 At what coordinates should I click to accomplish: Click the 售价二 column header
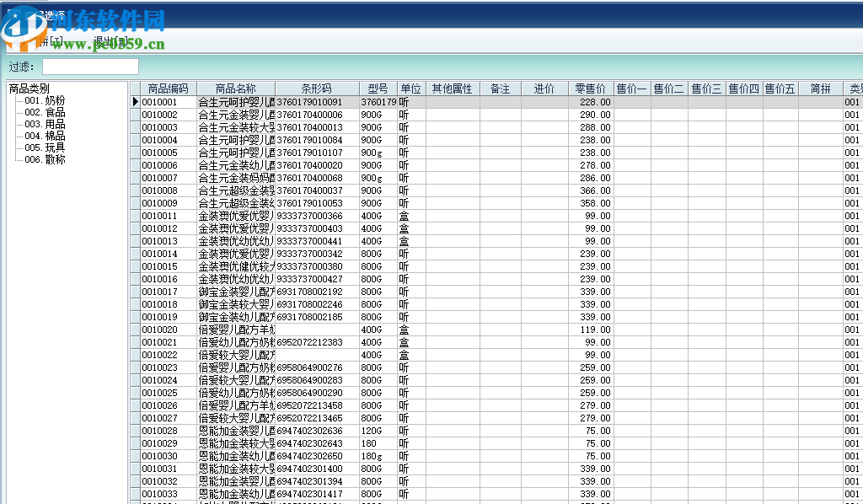coord(668,88)
